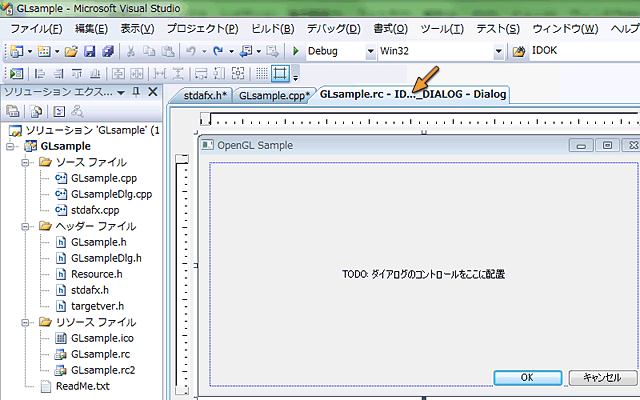The width and height of the screenshot is (640, 400).
Task: Open the Redo history dropdown arrow
Action: tap(231, 51)
